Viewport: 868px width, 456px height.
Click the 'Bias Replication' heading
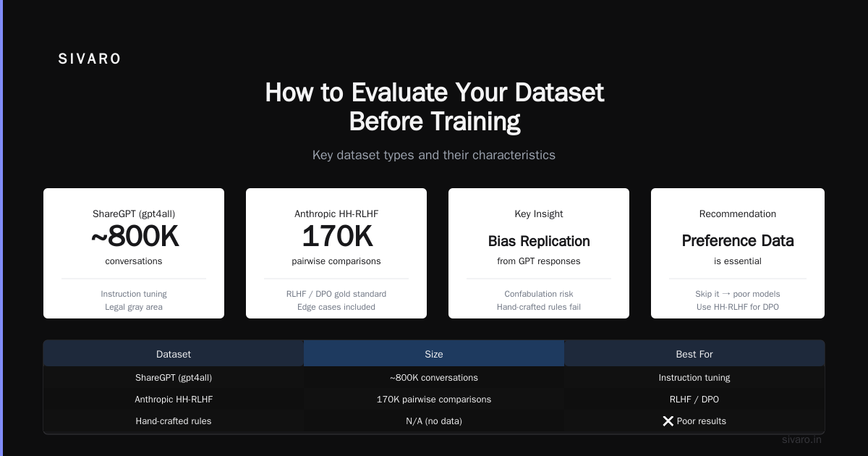coord(539,241)
